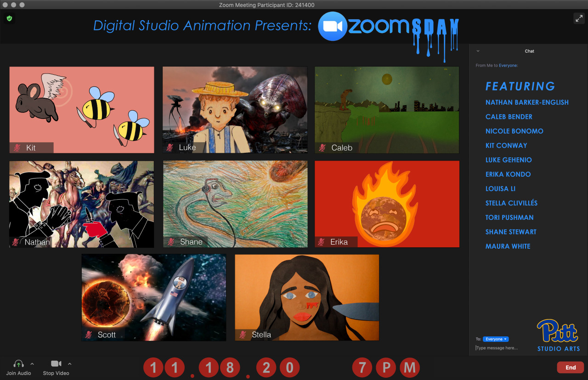Click Scott's muted microphone icon

coord(89,335)
